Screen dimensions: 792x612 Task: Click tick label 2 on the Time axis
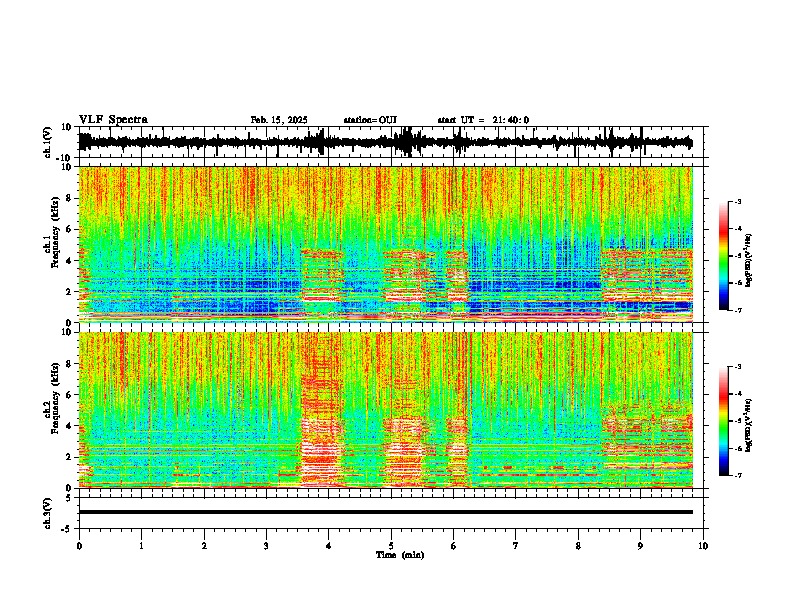[204, 546]
